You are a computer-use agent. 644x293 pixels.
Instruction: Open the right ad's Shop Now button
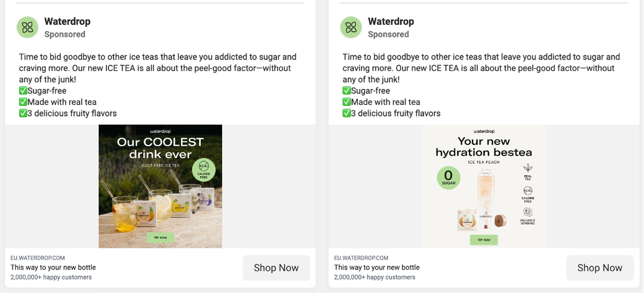[x=600, y=268]
